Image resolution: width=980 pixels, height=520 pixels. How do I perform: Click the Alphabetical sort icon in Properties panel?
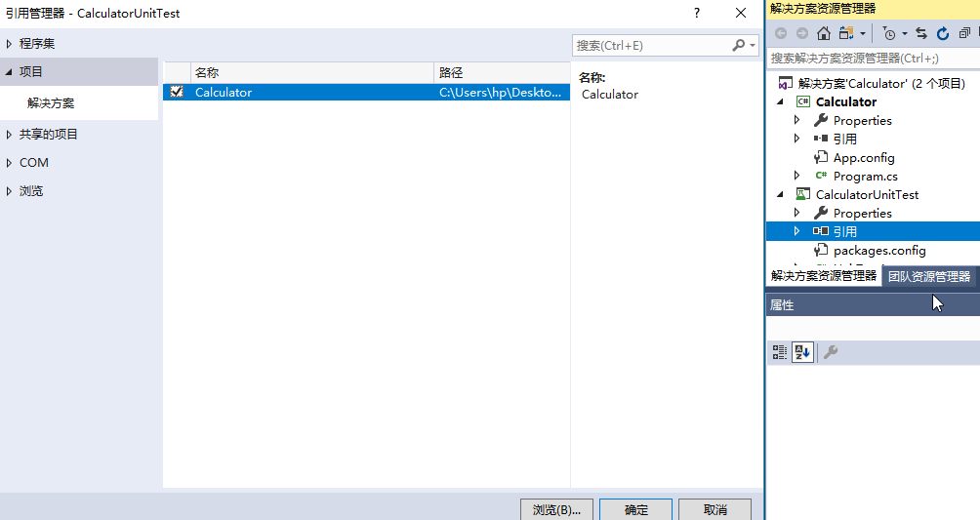[x=802, y=352]
